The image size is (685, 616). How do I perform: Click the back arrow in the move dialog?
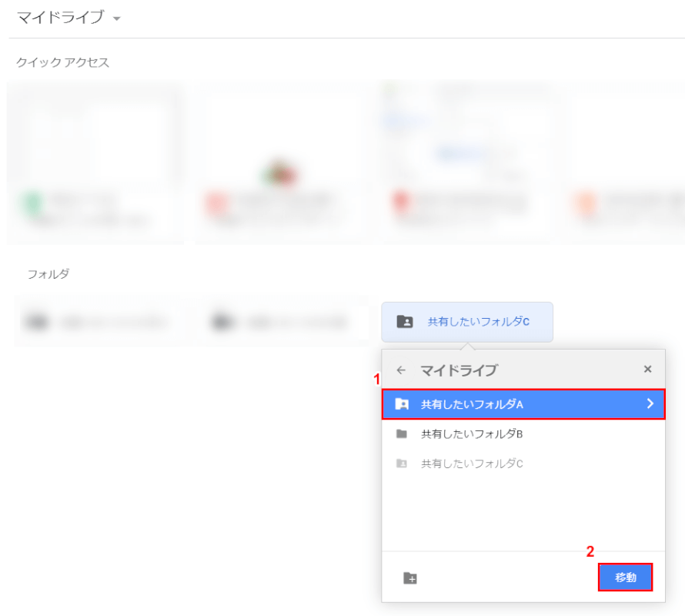tap(400, 370)
